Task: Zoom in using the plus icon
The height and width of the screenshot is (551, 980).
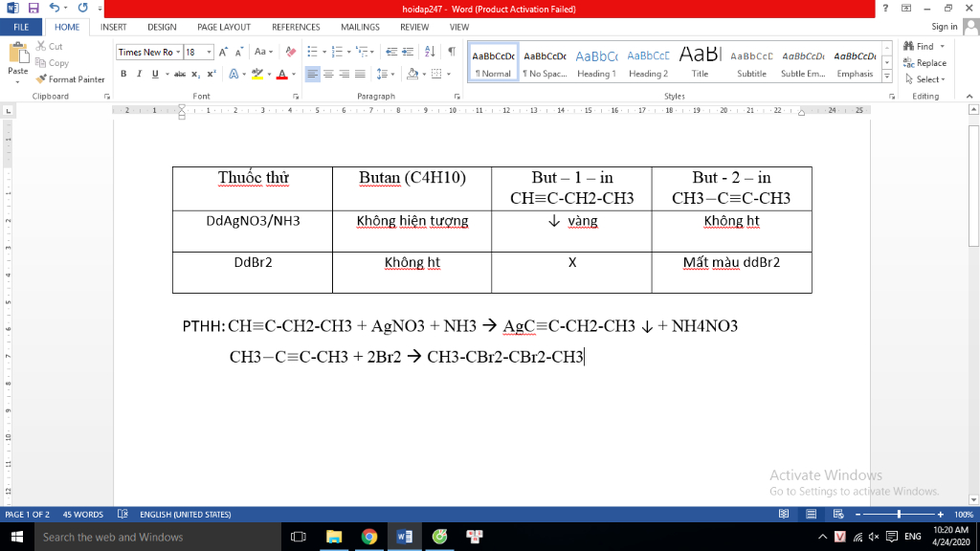Action: pos(941,514)
